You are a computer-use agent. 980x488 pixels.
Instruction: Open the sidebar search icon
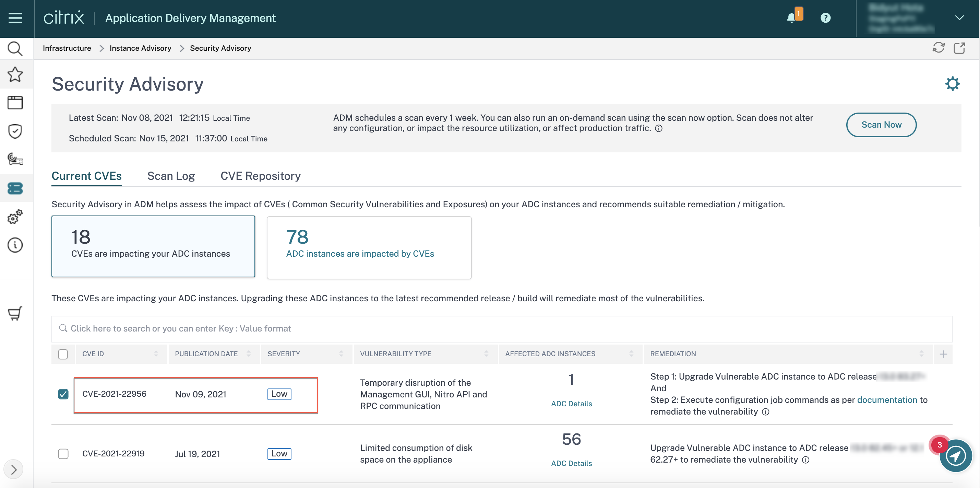(15, 48)
